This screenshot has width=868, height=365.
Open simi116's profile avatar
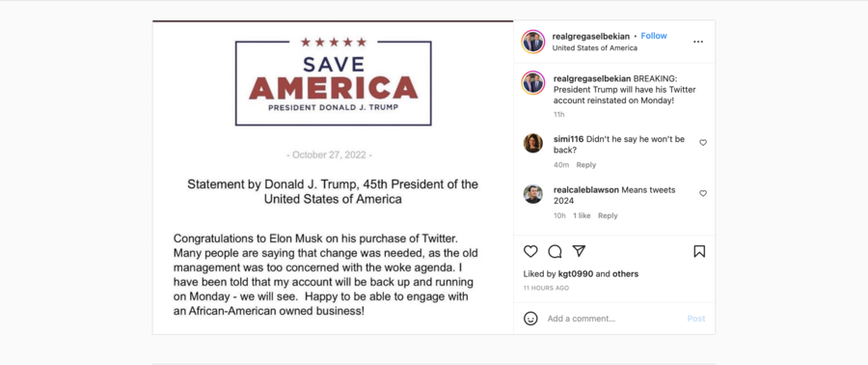533,143
